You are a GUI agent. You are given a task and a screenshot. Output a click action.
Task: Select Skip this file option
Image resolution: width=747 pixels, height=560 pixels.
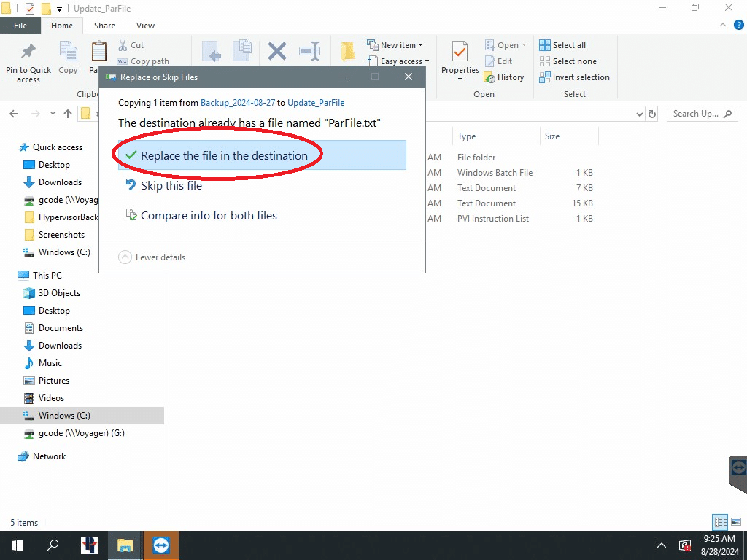click(x=171, y=186)
